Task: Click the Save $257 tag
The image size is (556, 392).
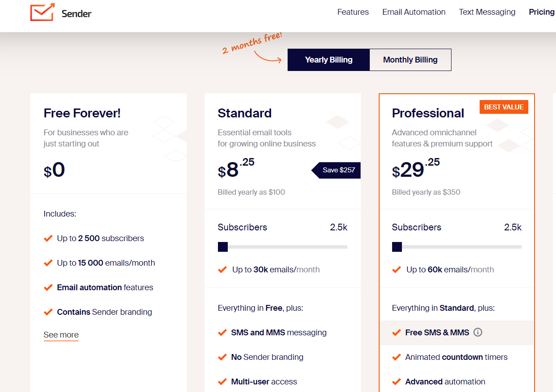Action: pyautogui.click(x=337, y=170)
